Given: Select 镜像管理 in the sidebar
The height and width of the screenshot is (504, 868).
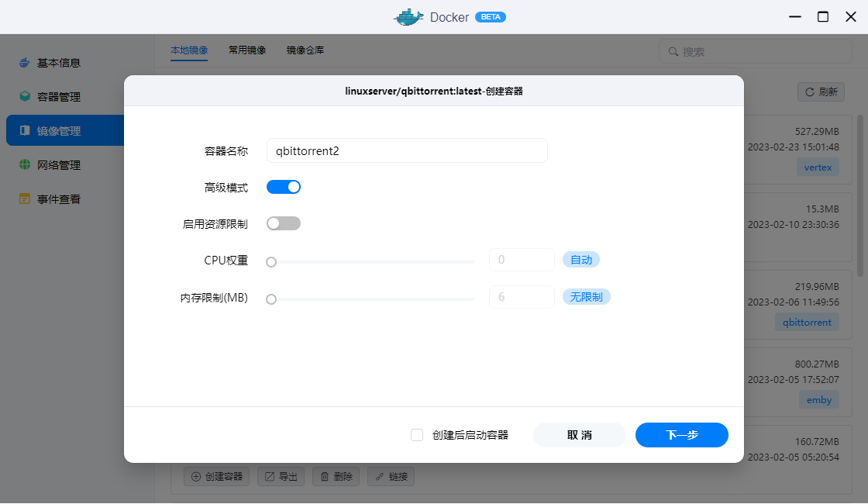Looking at the screenshot, I should tap(65, 131).
